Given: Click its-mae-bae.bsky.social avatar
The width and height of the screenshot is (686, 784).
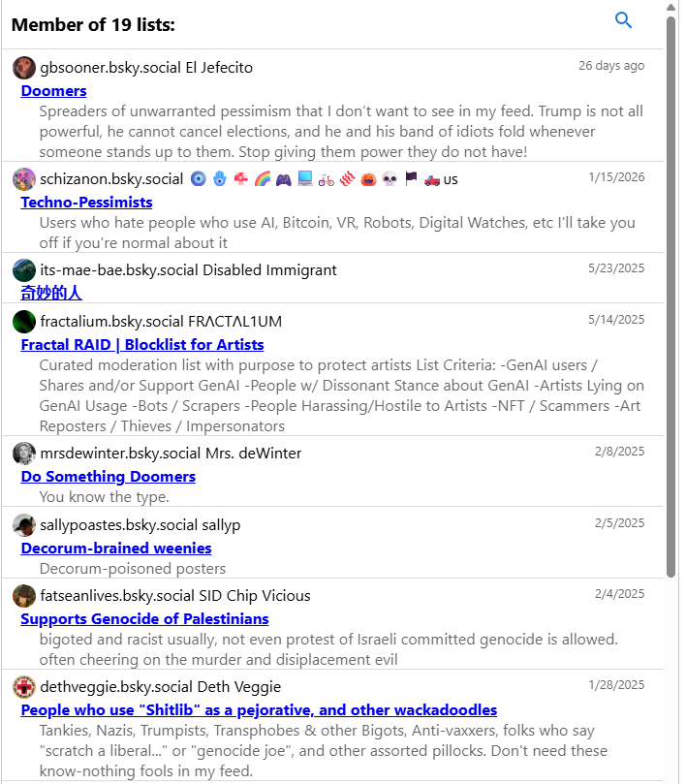Looking at the screenshot, I should coord(24,270).
